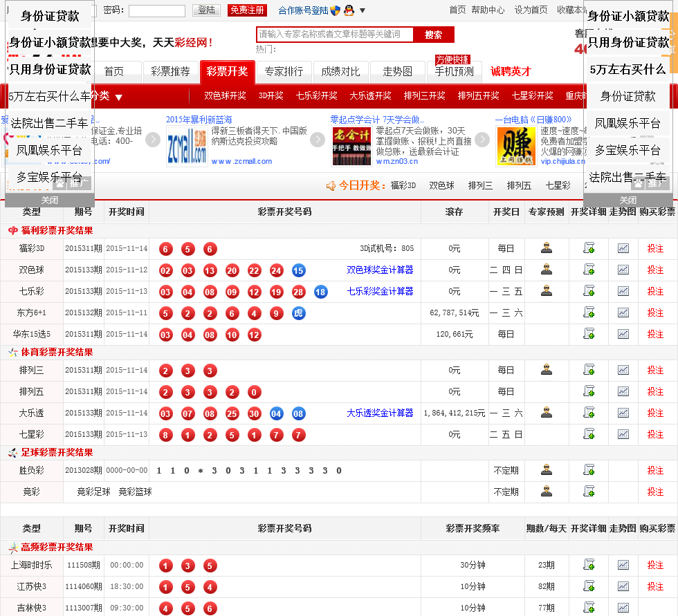Viewport: 678px width, 616px height.
Task: View draw details icon for 东方6+1
Action: click(x=589, y=312)
